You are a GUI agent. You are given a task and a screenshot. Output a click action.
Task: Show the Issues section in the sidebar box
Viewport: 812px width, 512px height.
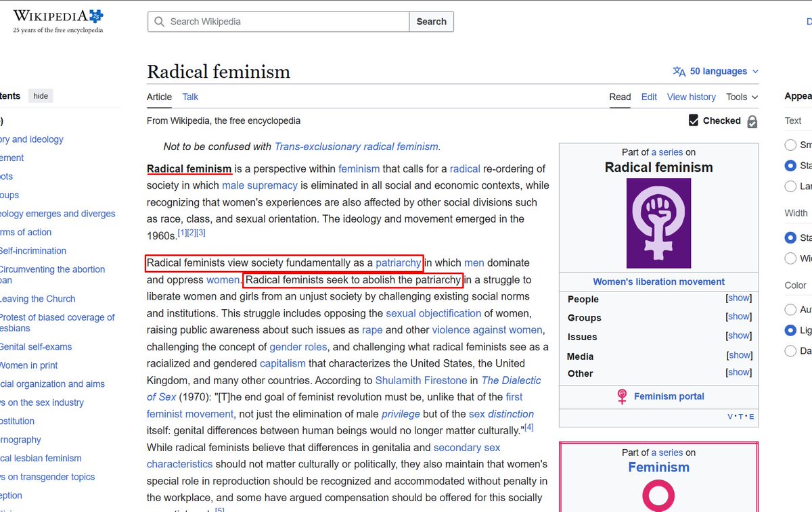click(x=738, y=335)
